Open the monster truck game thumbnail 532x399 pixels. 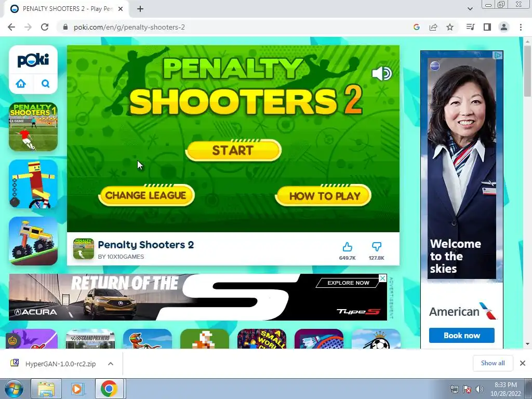tap(33, 241)
